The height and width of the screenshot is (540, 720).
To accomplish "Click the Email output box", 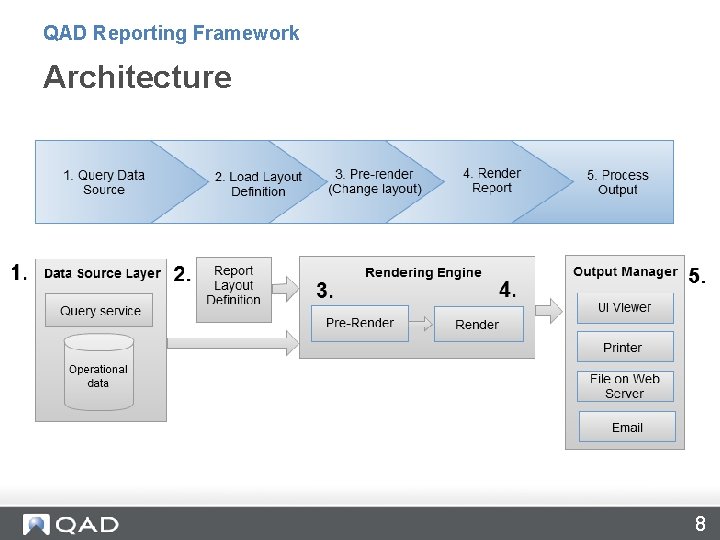I will [x=627, y=427].
